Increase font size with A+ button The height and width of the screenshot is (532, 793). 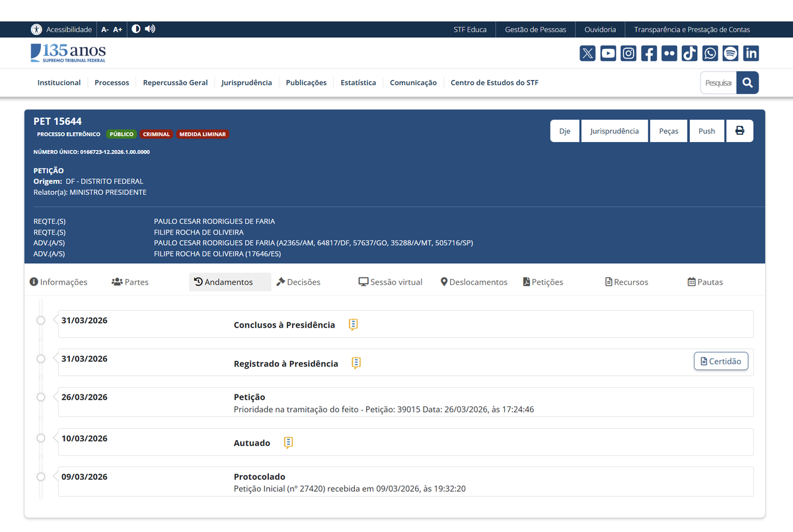pyautogui.click(x=118, y=30)
